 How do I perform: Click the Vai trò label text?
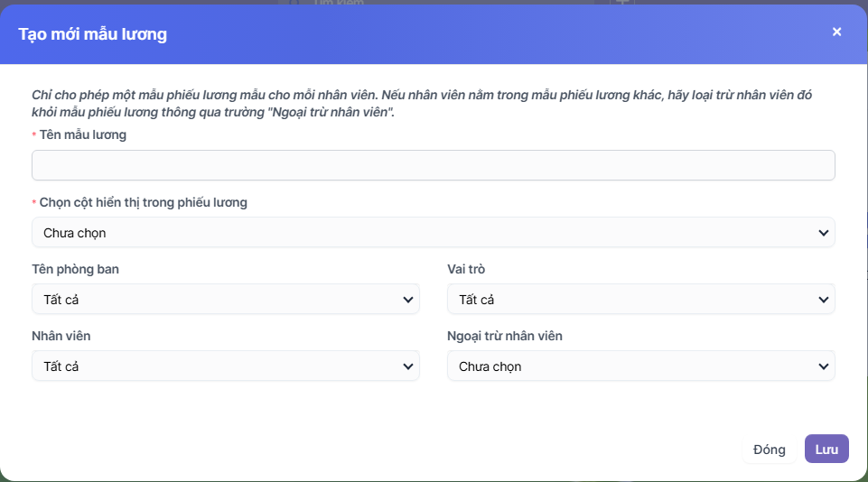(466, 269)
